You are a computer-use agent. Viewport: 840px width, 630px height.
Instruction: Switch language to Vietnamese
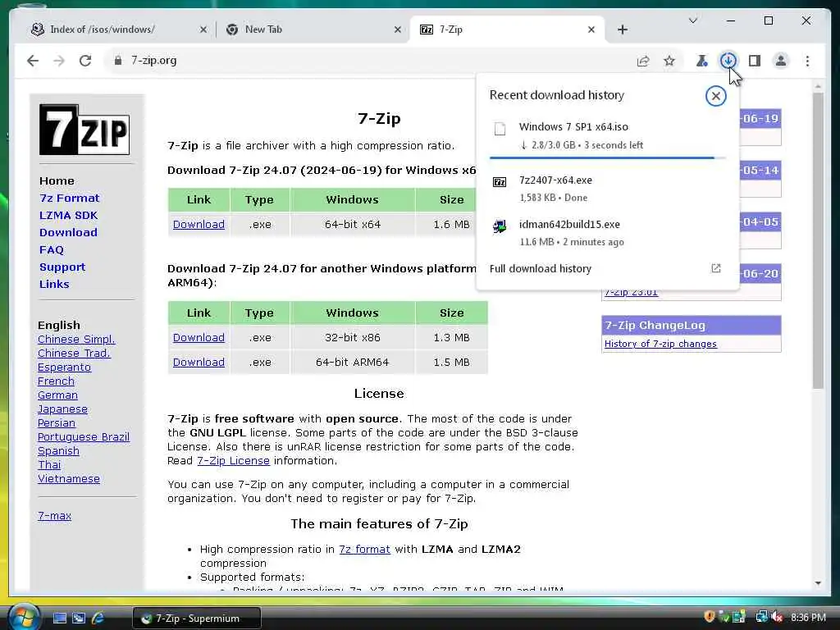point(69,478)
